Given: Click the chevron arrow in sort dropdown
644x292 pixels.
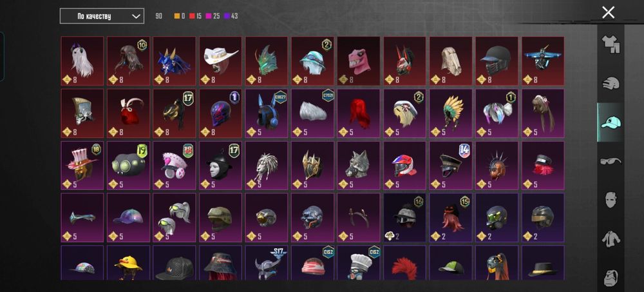Looking at the screenshot, I should pos(136,16).
